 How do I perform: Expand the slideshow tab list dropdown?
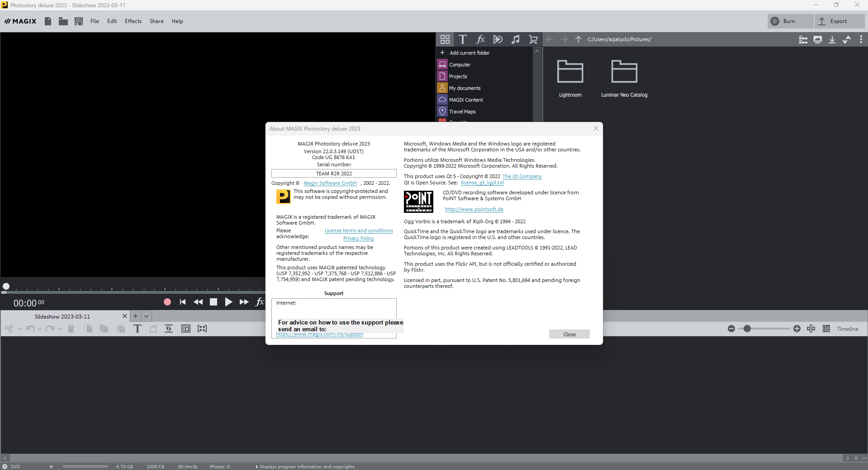(147, 316)
